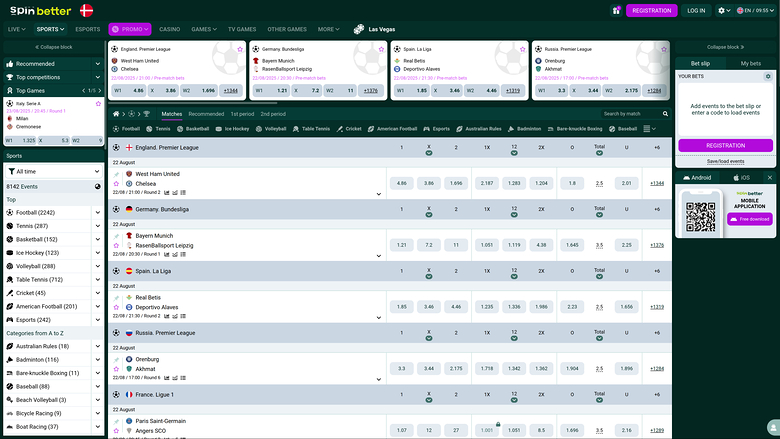The width and height of the screenshot is (780, 439).
Task: Star the Real Betis vs Deportivo Alaves match
Action: (x=116, y=307)
